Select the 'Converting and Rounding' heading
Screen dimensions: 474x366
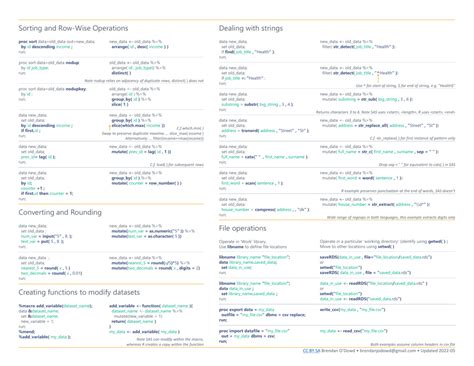click(60, 212)
